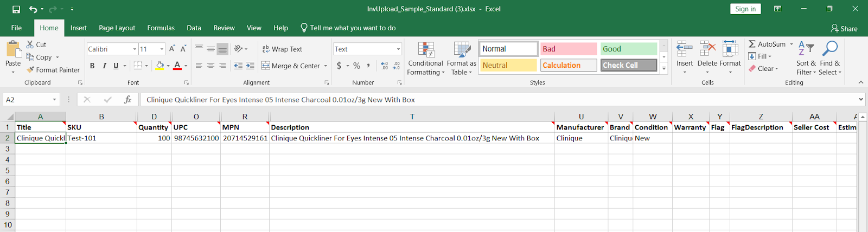
Task: Open text orientation options
Action: click(240, 49)
